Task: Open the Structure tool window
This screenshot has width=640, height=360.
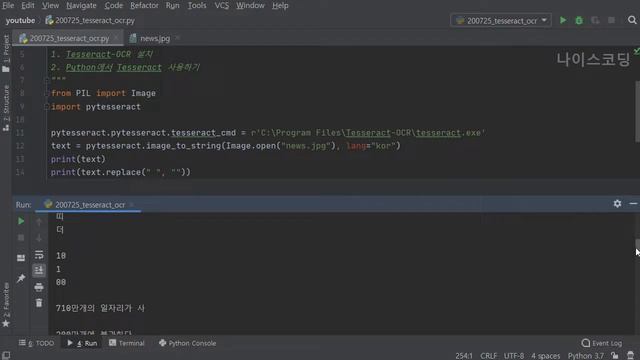Action: click(6, 108)
